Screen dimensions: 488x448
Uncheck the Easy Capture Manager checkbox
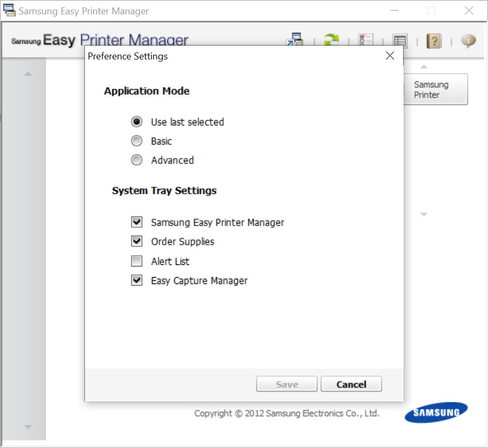click(136, 280)
